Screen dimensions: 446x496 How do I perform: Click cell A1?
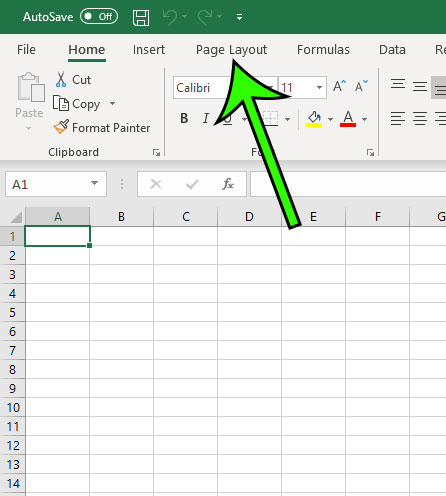click(57, 236)
